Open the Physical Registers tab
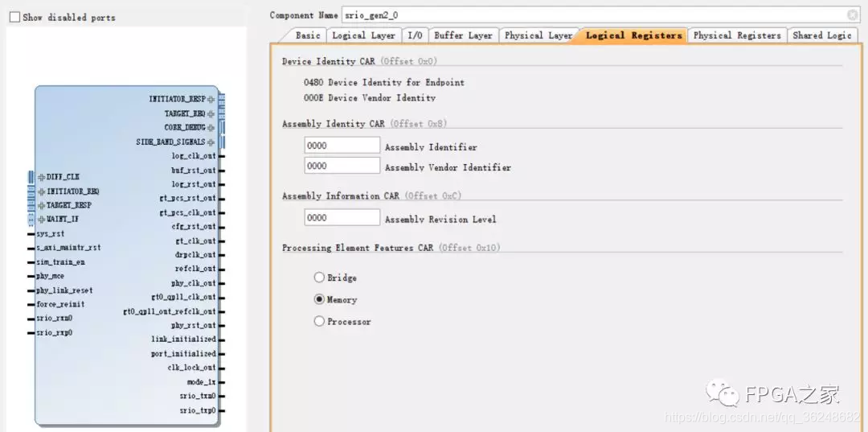The width and height of the screenshot is (868, 432). coord(737,35)
